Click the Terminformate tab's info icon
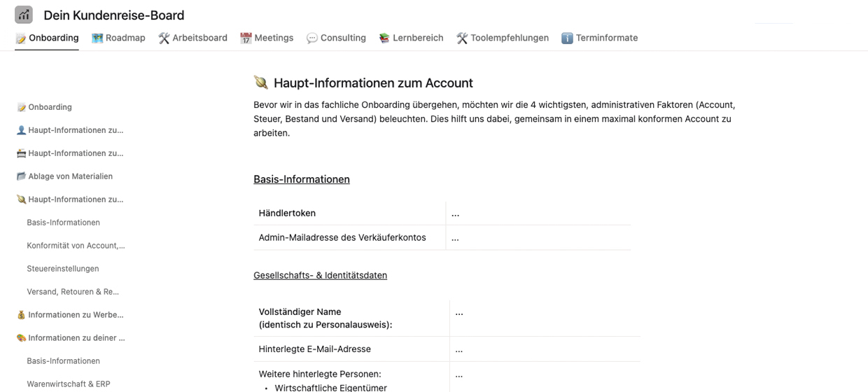The height and width of the screenshot is (392, 868). click(x=567, y=38)
